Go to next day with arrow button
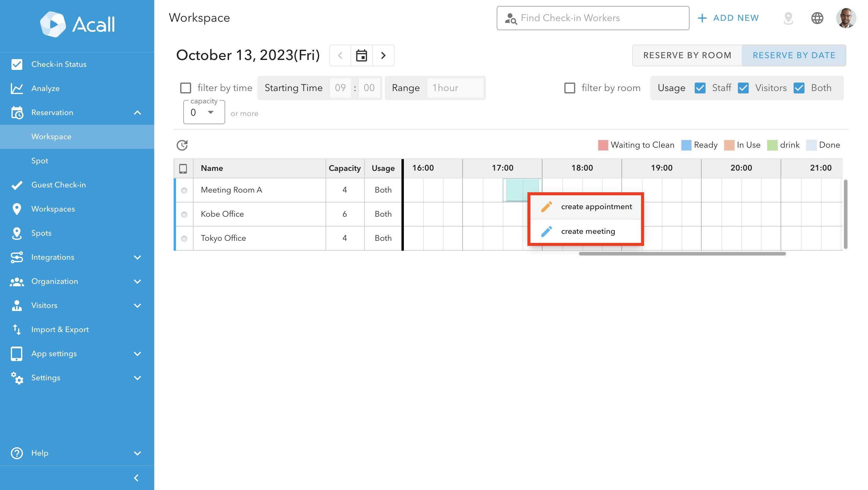The image size is (868, 490). pos(383,55)
